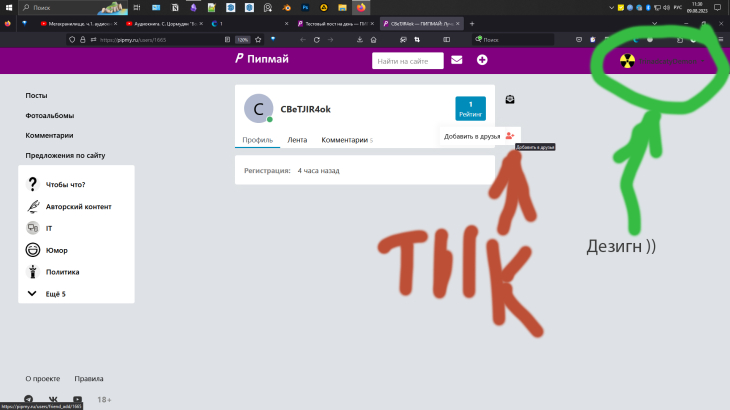Click the add friend person-plus icon
The height and width of the screenshot is (410, 730).
pyautogui.click(x=510, y=136)
